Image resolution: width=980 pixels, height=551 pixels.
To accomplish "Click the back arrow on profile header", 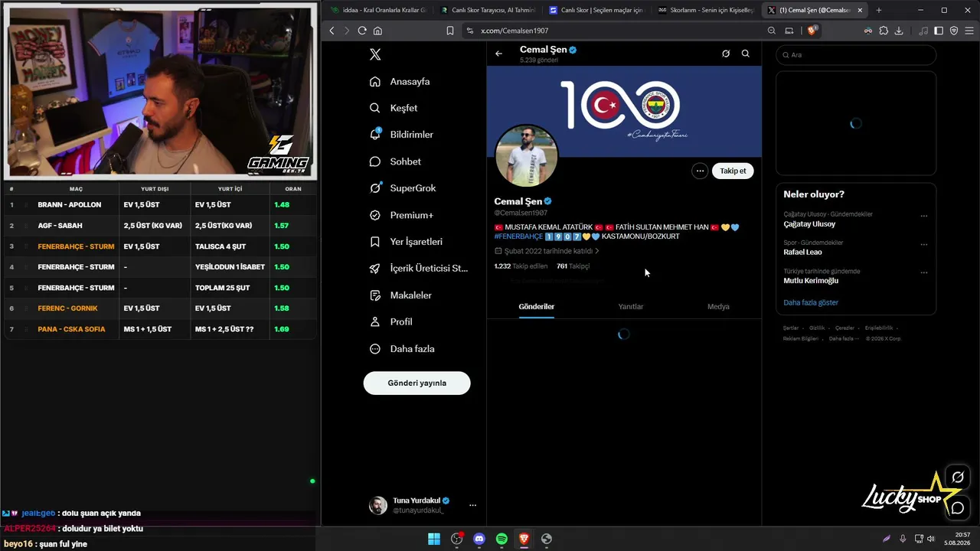I will (x=499, y=54).
